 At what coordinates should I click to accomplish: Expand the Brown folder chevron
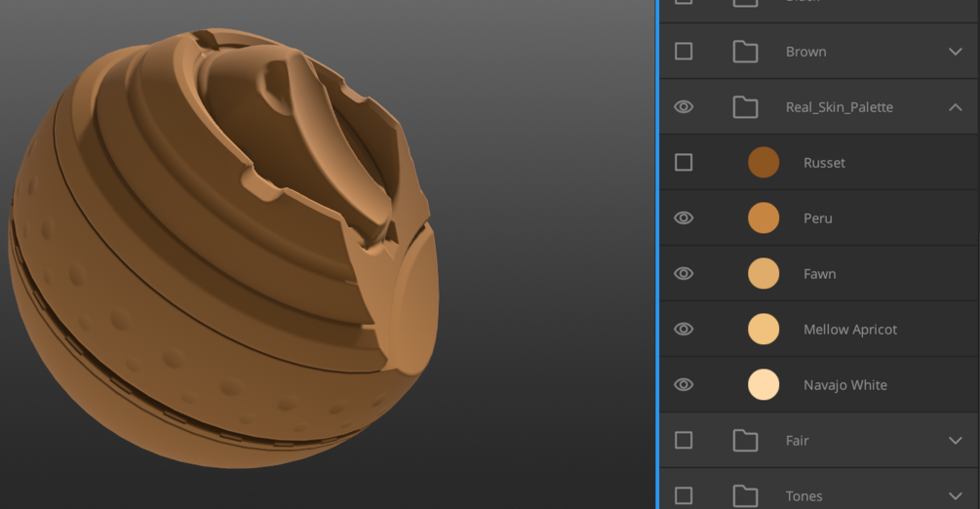(955, 52)
